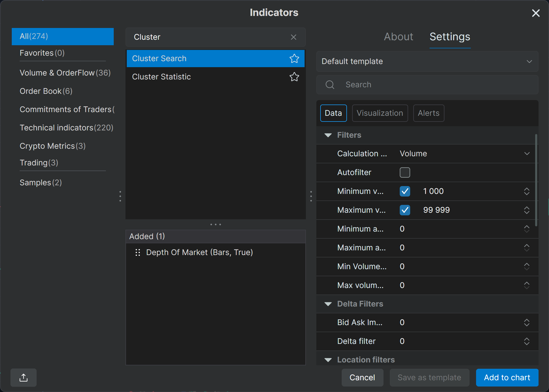
Task: Open the Order Book(6) category
Action: [x=63, y=91]
